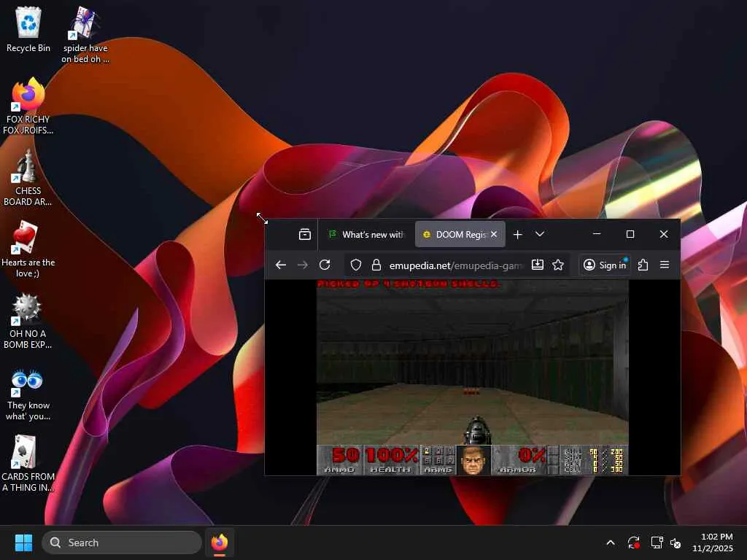Click the DOOM ARMS weapon slots panel
This screenshot has width=747, height=560.
(438, 460)
